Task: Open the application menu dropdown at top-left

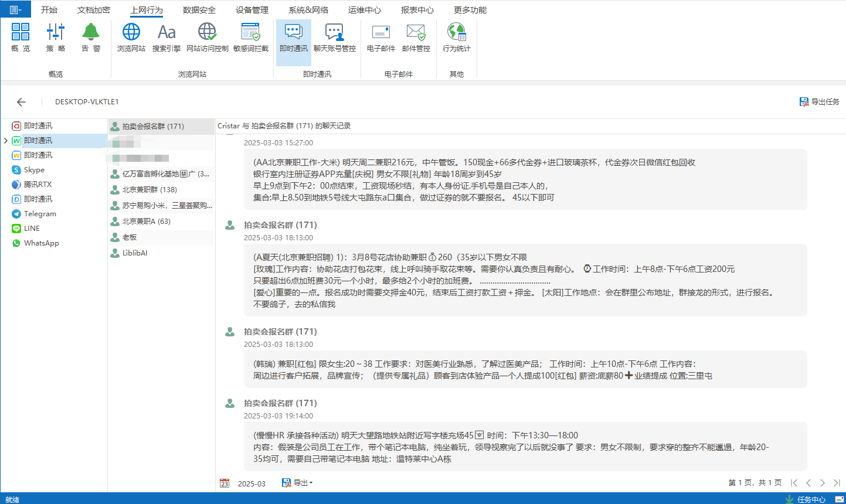Action: [x=16, y=10]
